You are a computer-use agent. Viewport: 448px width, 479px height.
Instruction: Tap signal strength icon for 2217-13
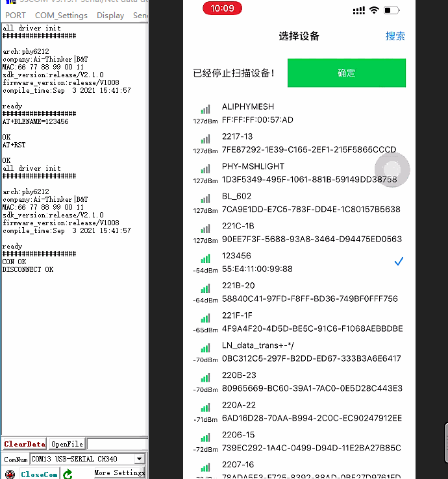tap(206, 139)
